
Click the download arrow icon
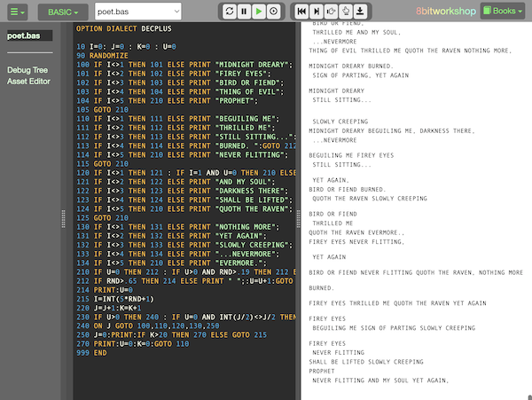[x=359, y=12]
